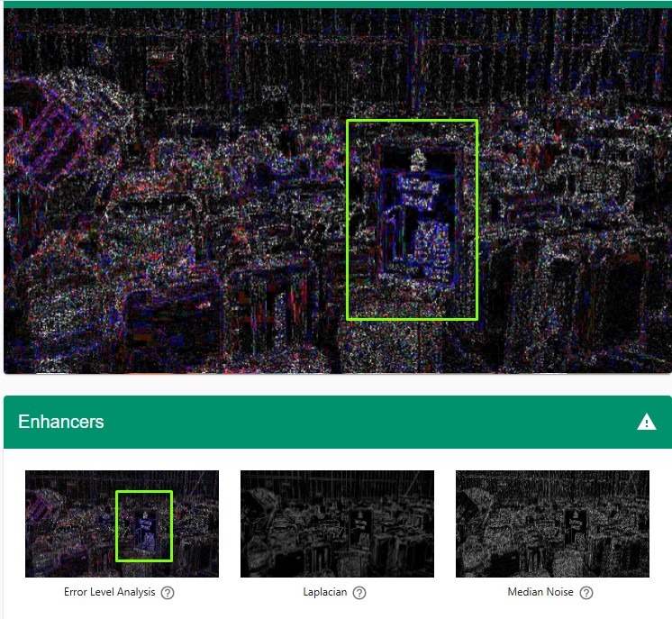Choose the Median Noise enhancer thumbnail
Screen dimensions: 672x619
coord(552,523)
